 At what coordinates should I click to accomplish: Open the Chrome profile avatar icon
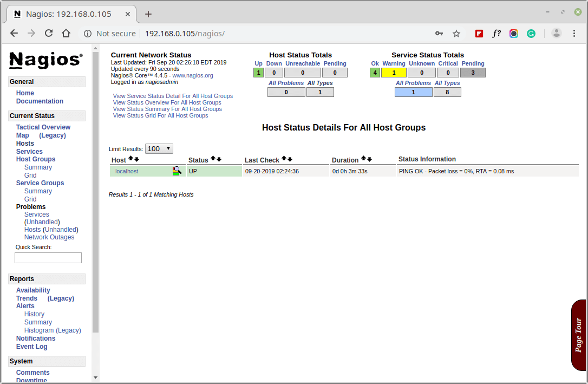[x=556, y=34]
